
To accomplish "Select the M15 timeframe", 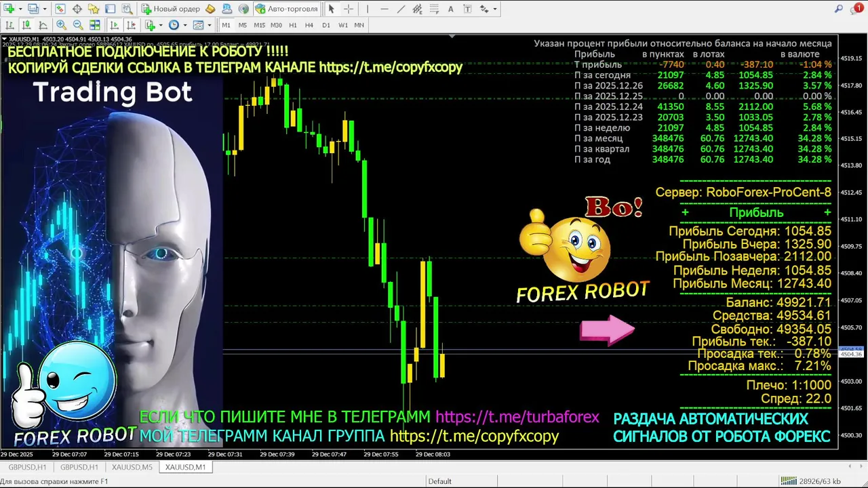I will (260, 25).
